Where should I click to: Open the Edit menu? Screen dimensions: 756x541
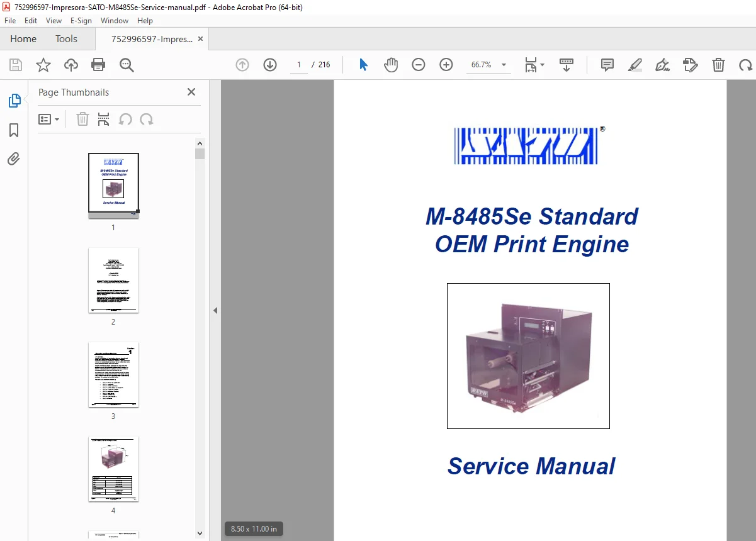(x=31, y=21)
